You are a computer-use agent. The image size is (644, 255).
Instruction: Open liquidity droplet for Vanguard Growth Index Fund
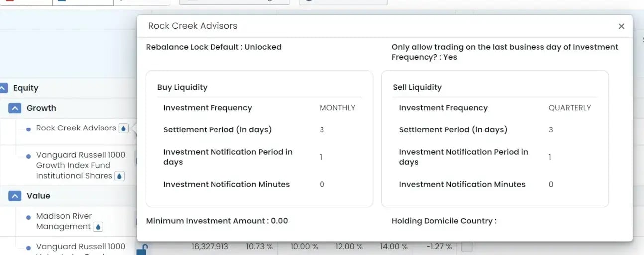point(119,176)
